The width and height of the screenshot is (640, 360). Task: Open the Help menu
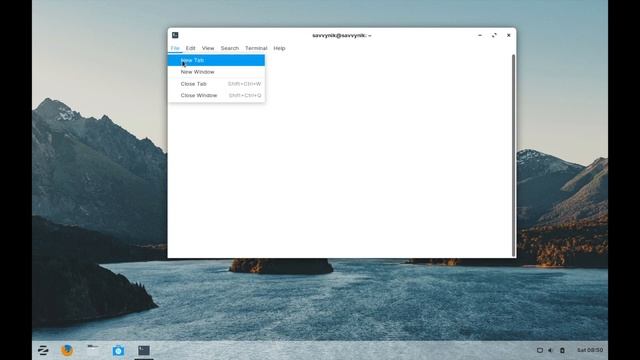(279, 48)
